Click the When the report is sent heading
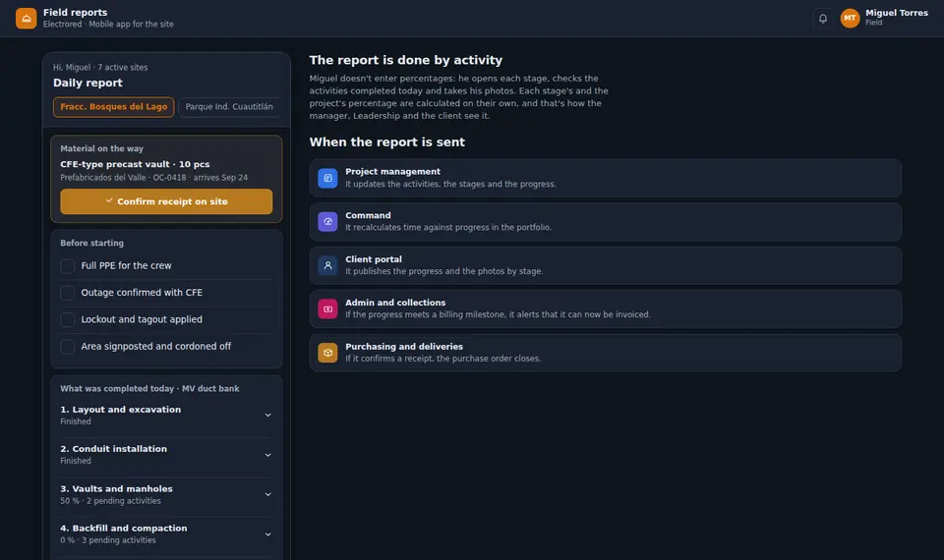 pyautogui.click(x=387, y=141)
